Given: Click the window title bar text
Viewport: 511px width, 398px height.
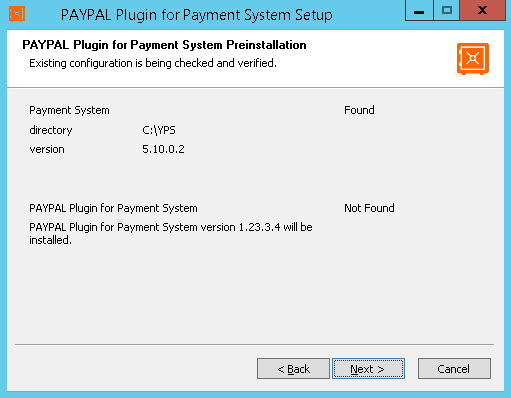Looking at the screenshot, I should point(197,15).
